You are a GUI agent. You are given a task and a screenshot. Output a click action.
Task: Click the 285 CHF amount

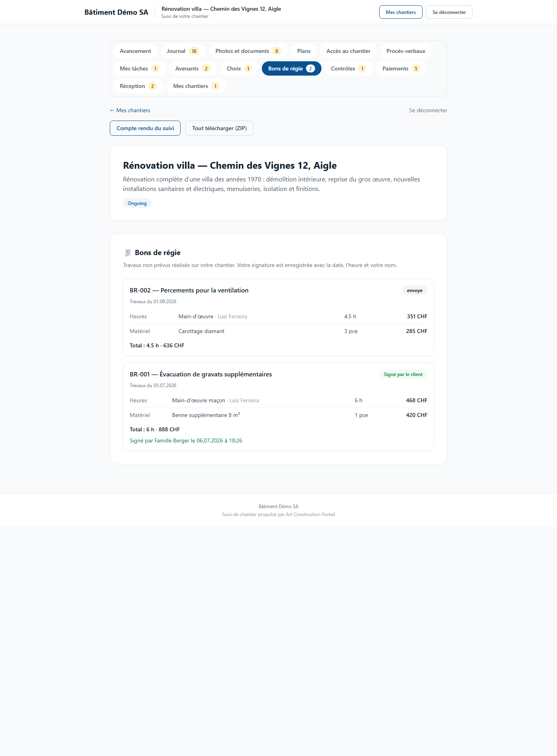pos(417,331)
